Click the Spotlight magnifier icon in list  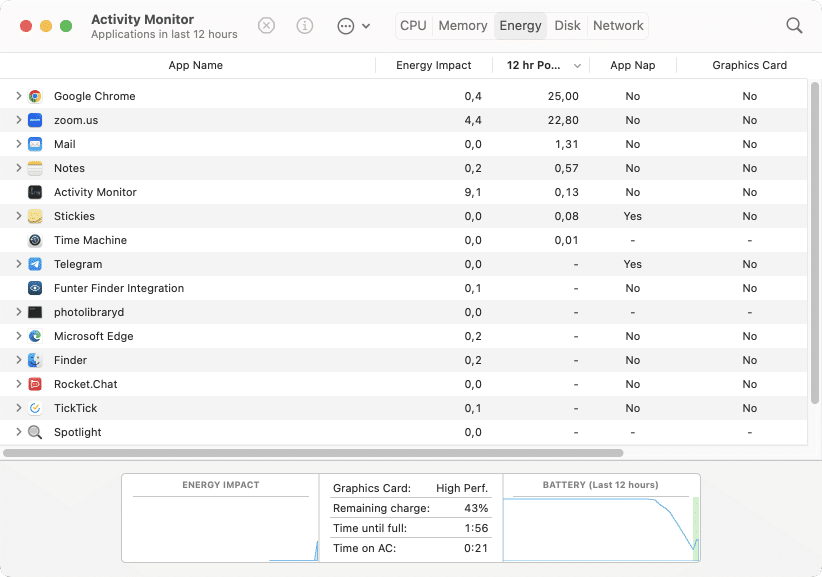tap(35, 432)
